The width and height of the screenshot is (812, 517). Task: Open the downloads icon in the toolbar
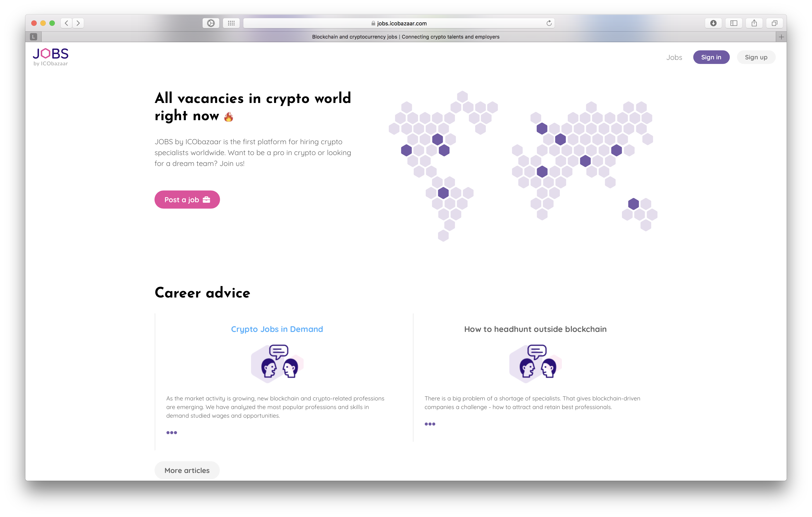[x=713, y=23]
